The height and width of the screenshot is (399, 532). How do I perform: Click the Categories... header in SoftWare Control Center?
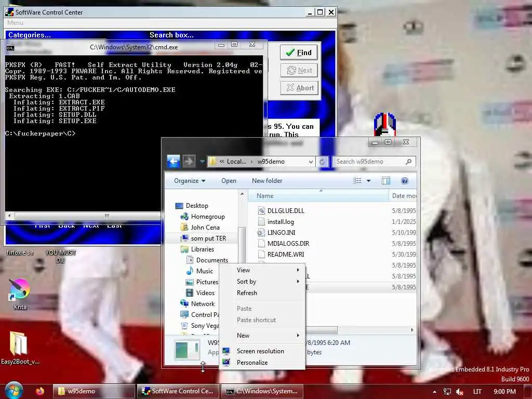coord(30,35)
